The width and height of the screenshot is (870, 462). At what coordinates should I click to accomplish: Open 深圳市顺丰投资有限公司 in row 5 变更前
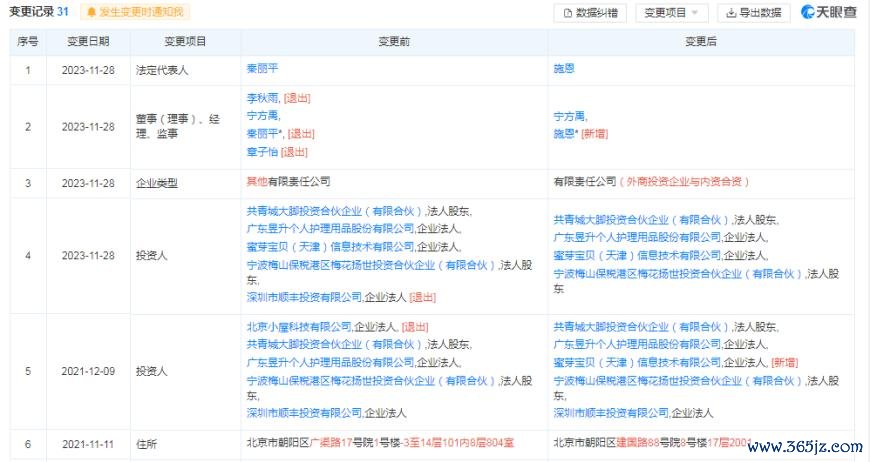point(305,413)
